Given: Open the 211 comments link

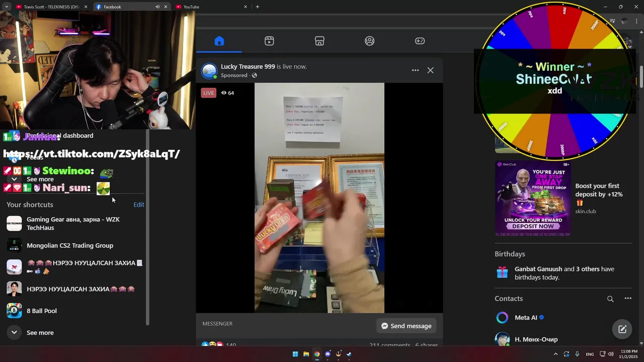Looking at the screenshot, I should (390, 345).
